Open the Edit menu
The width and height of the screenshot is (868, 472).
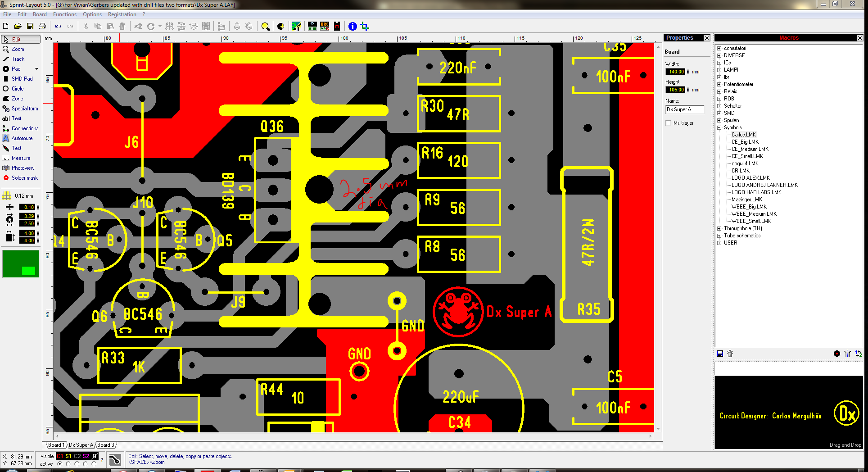click(x=22, y=14)
